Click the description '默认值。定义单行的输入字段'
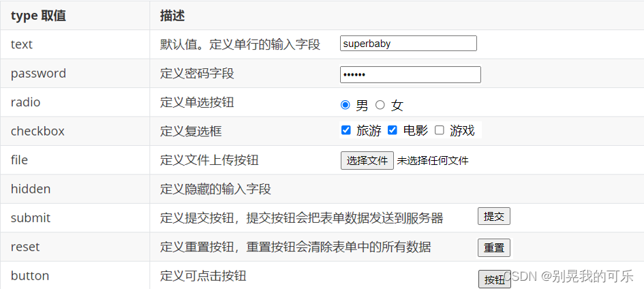 tap(241, 44)
